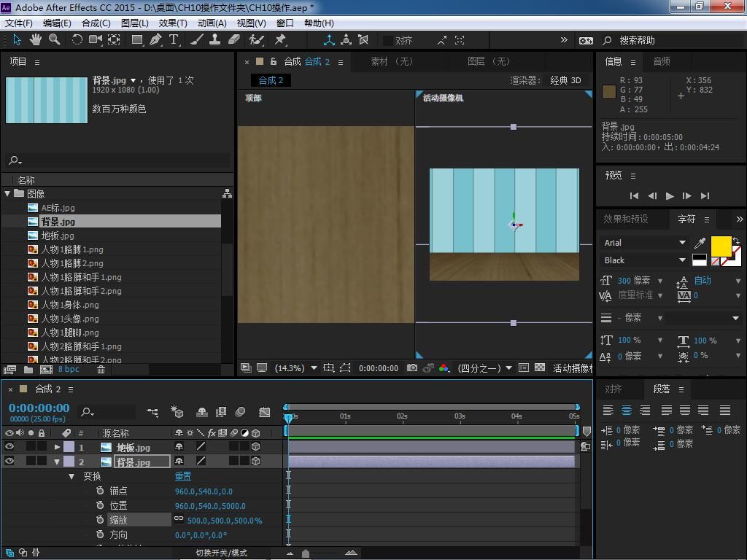Select the Rectangle shape tool

coord(137,40)
